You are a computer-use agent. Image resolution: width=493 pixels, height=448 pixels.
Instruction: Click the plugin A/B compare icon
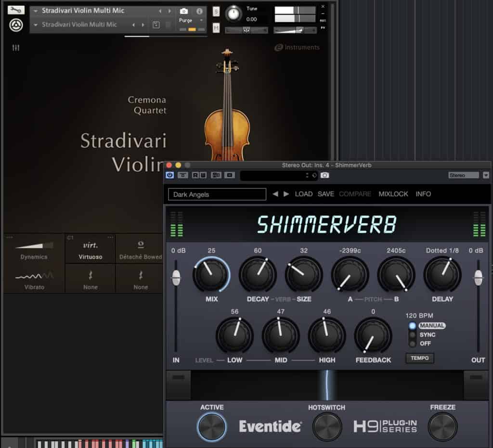216,175
